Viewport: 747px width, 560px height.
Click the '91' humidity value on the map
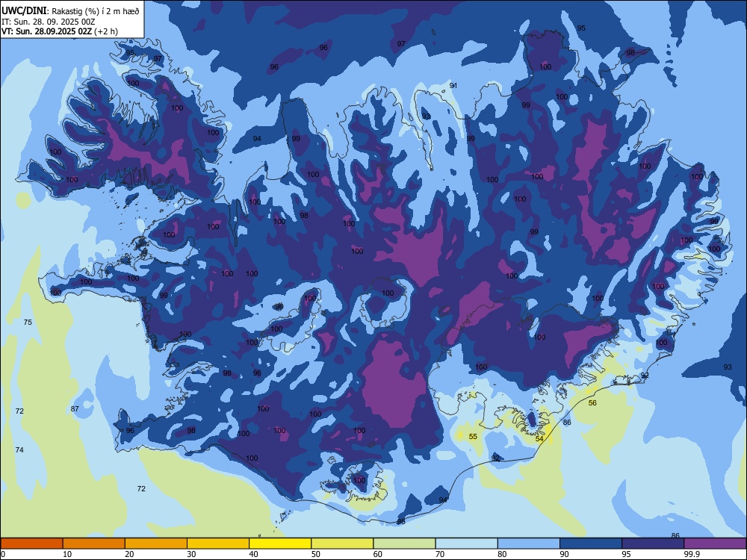pos(453,86)
